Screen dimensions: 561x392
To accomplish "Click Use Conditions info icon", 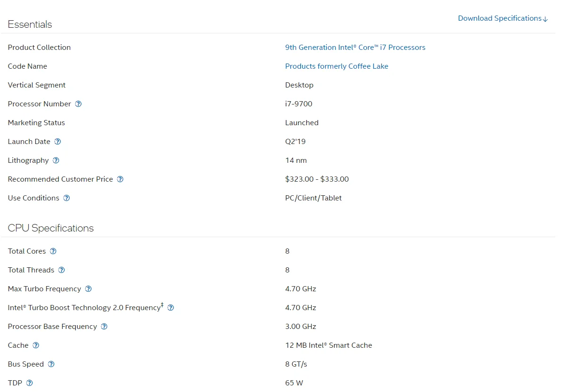I will pos(66,198).
